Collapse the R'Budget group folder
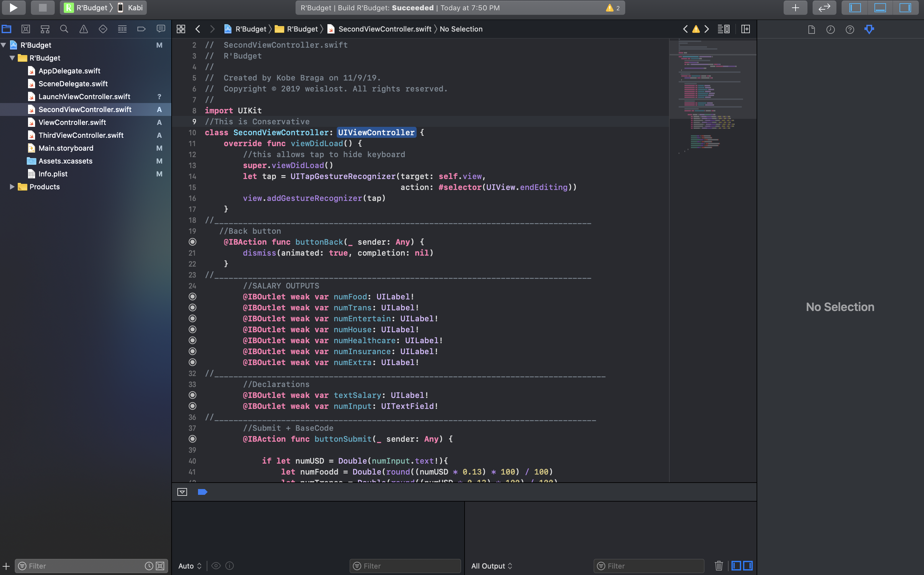 coord(12,58)
